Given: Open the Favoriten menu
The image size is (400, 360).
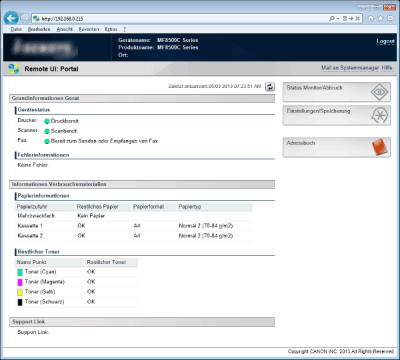Looking at the screenshot, I should [89, 29].
